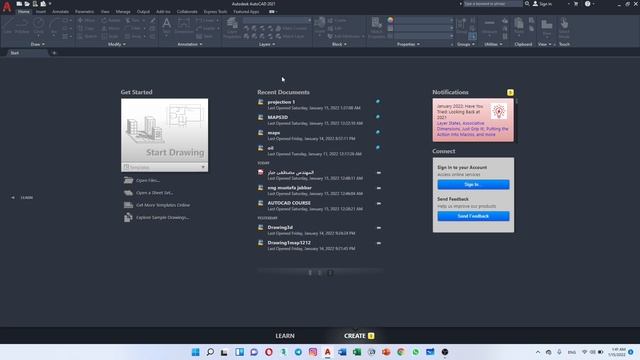The width and height of the screenshot is (640, 360).
Task: Toggle pin for MAPS3D document
Action: 378,117
